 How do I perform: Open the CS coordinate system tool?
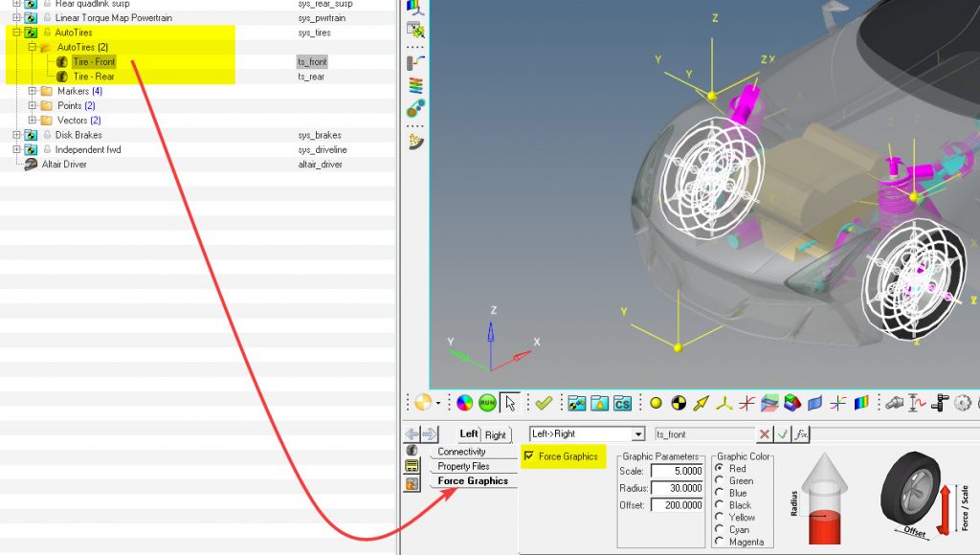[622, 404]
